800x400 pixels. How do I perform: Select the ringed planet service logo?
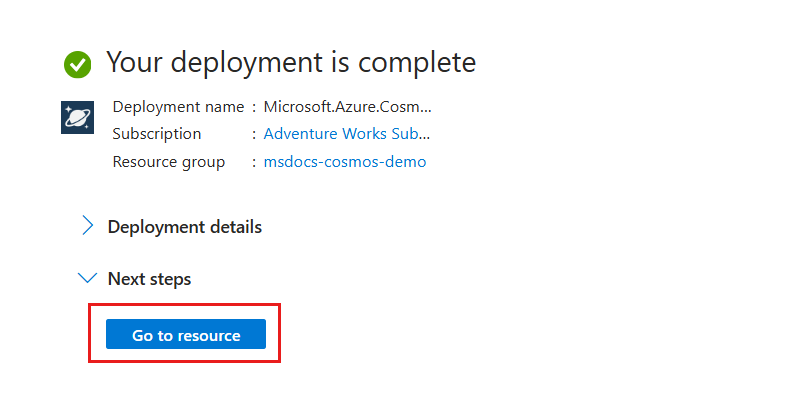tap(78, 117)
